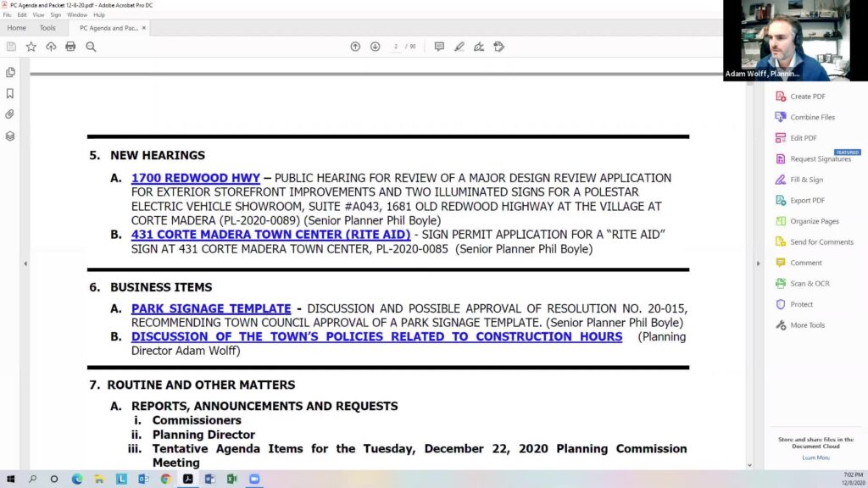Add a sticky note comment
Viewport: 868px width, 488px height.
(x=439, y=47)
